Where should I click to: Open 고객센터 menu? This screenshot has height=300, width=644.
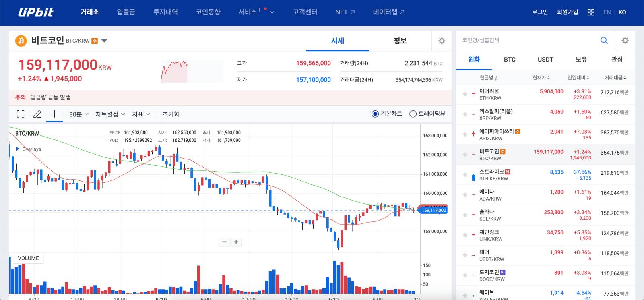point(305,12)
